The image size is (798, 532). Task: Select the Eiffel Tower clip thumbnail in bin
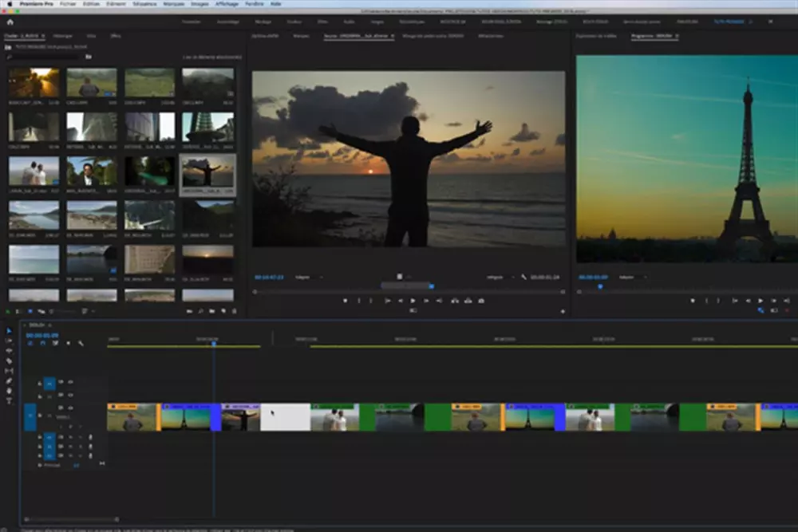(x=208, y=127)
